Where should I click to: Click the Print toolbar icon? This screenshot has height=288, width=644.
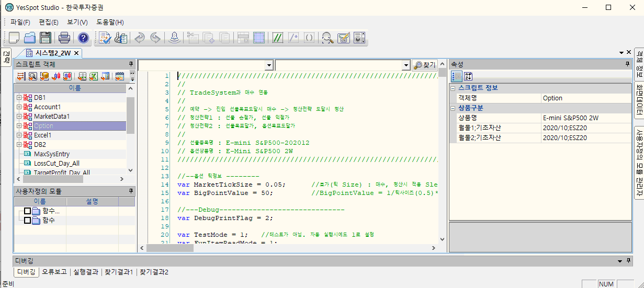pos(64,38)
